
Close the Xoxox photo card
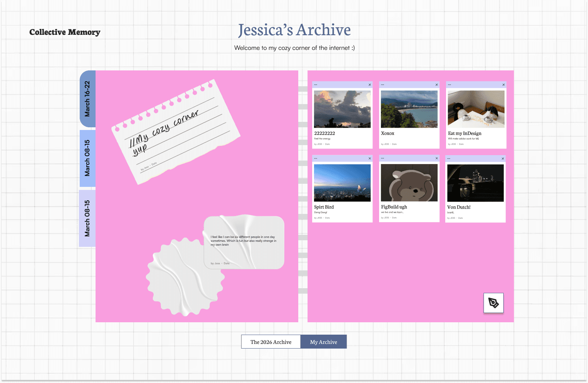[x=436, y=85]
